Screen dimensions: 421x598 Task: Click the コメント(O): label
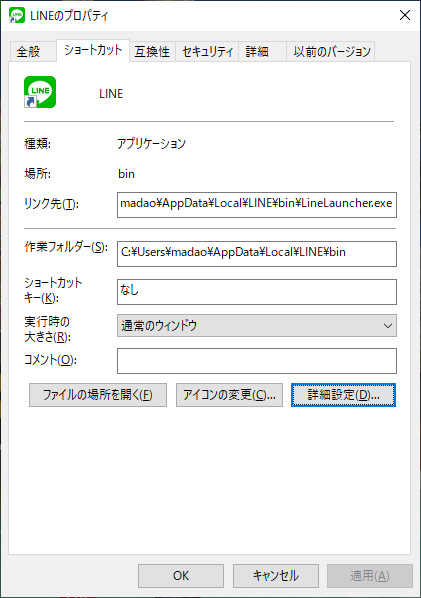(x=50, y=360)
